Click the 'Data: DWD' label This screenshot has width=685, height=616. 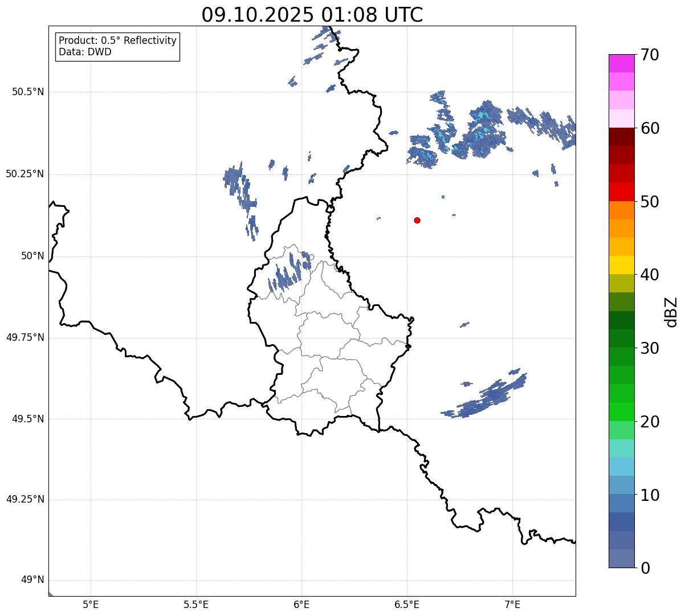point(85,52)
